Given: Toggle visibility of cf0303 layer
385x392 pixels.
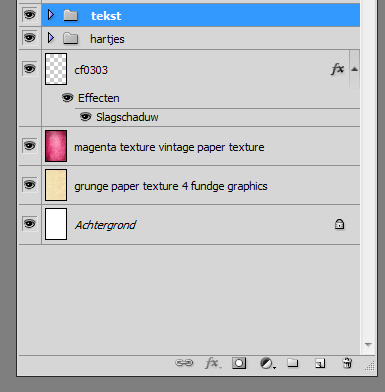Looking at the screenshot, I should point(30,69).
